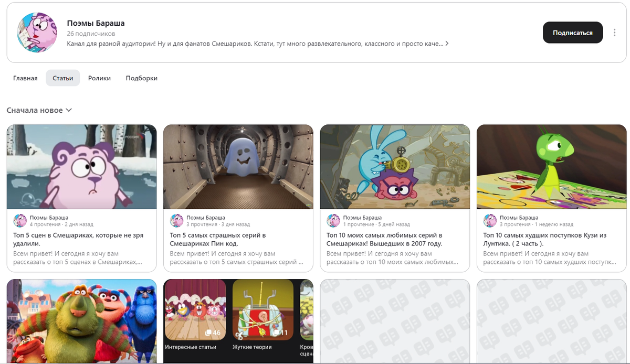Screen dimensions: 630x364
Task: Select the Статьи tab
Action: click(x=62, y=78)
